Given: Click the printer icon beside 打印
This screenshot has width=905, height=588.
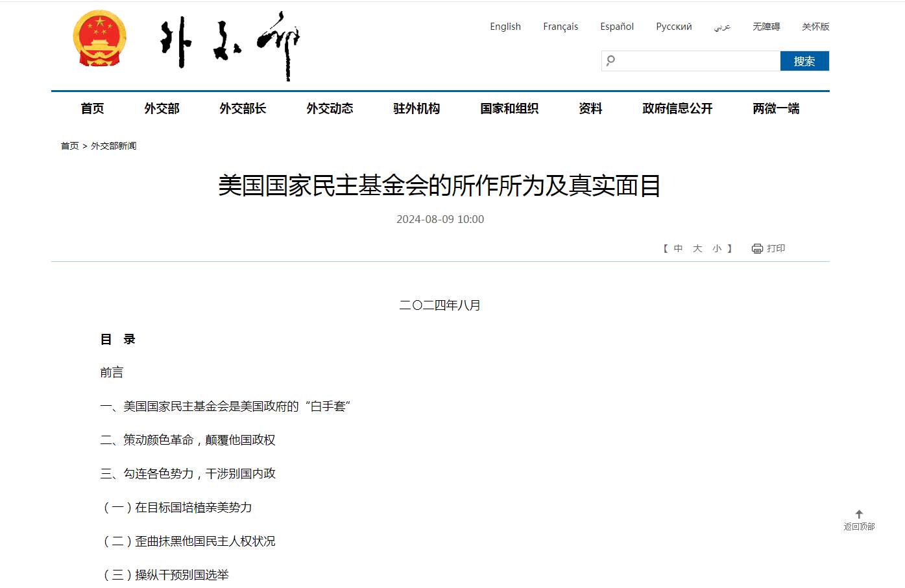Looking at the screenshot, I should 757,248.
